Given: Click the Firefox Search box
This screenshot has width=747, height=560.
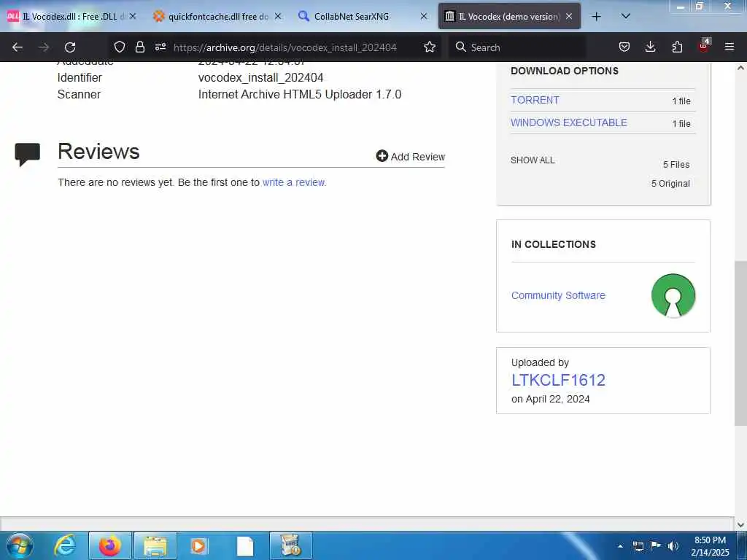Looking at the screenshot, I should [x=517, y=47].
